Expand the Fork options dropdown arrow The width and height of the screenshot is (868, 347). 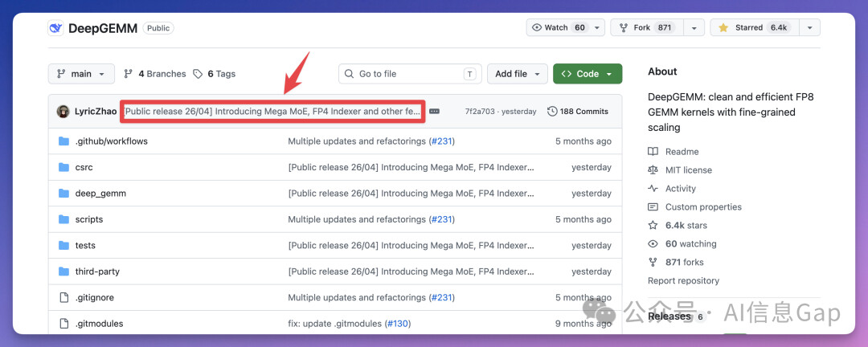pyautogui.click(x=694, y=27)
